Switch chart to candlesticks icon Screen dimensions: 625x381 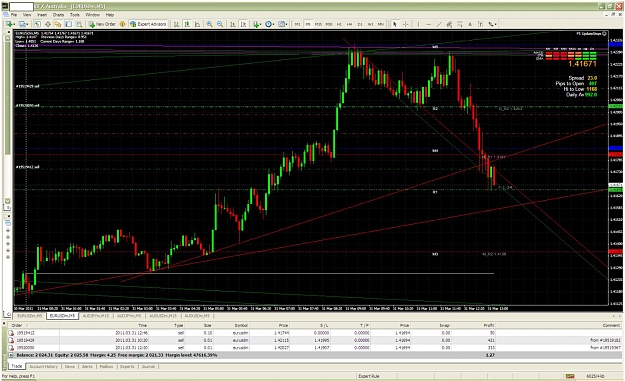coord(187,24)
